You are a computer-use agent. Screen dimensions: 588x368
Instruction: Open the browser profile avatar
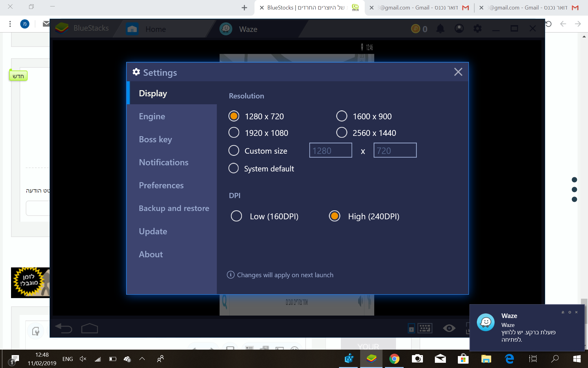pyautogui.click(x=25, y=24)
